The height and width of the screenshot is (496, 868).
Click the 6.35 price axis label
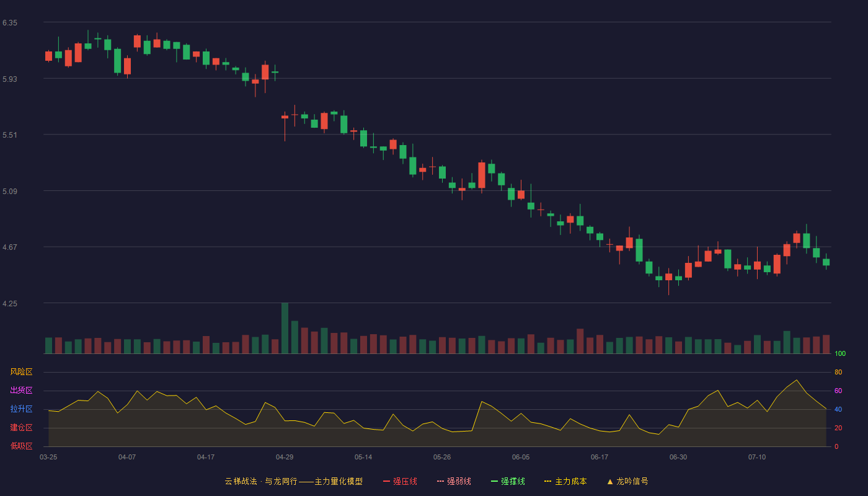[10, 23]
